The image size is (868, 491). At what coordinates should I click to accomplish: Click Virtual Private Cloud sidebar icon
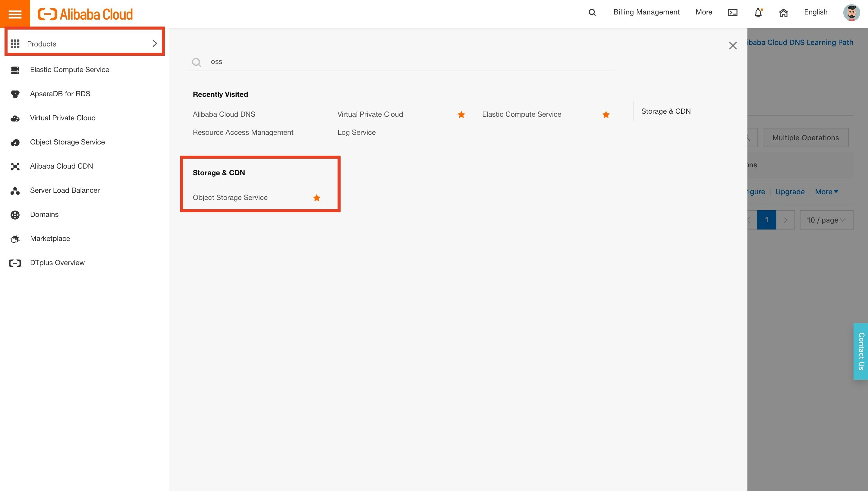pyautogui.click(x=15, y=118)
